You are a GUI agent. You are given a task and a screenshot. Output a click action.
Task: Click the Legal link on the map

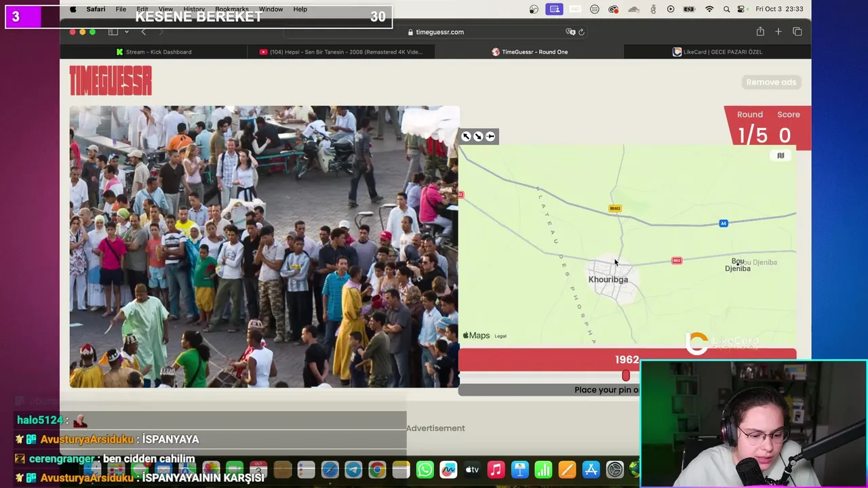click(500, 336)
